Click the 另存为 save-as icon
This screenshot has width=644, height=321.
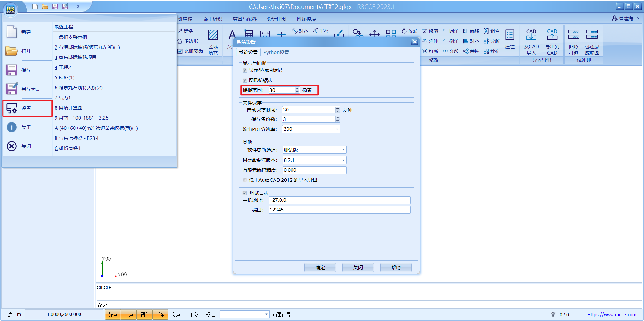12,89
